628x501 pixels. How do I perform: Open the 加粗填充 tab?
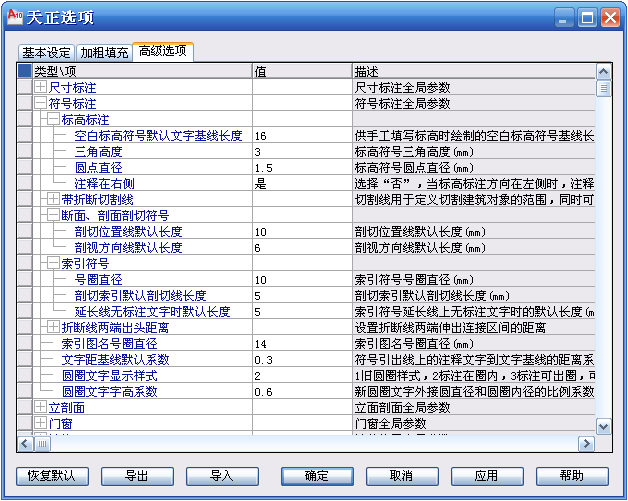click(104, 52)
